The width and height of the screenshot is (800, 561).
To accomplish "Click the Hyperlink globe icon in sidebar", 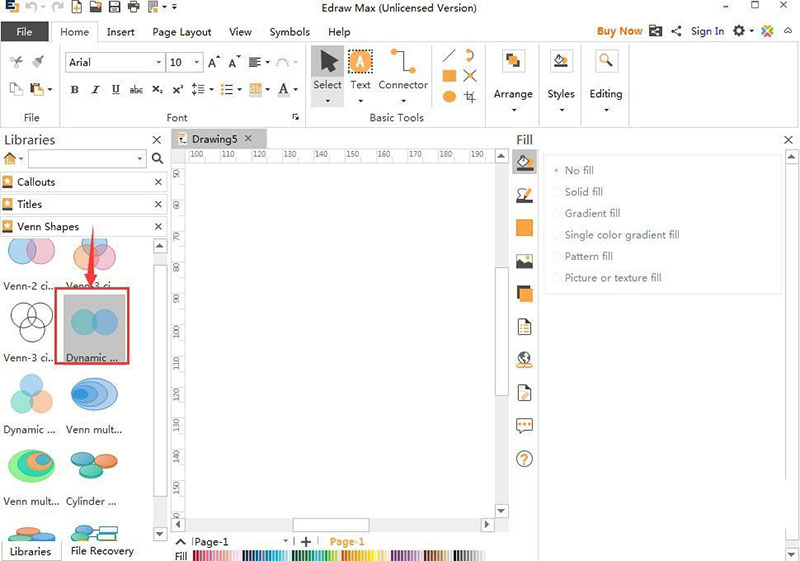I will [x=524, y=360].
